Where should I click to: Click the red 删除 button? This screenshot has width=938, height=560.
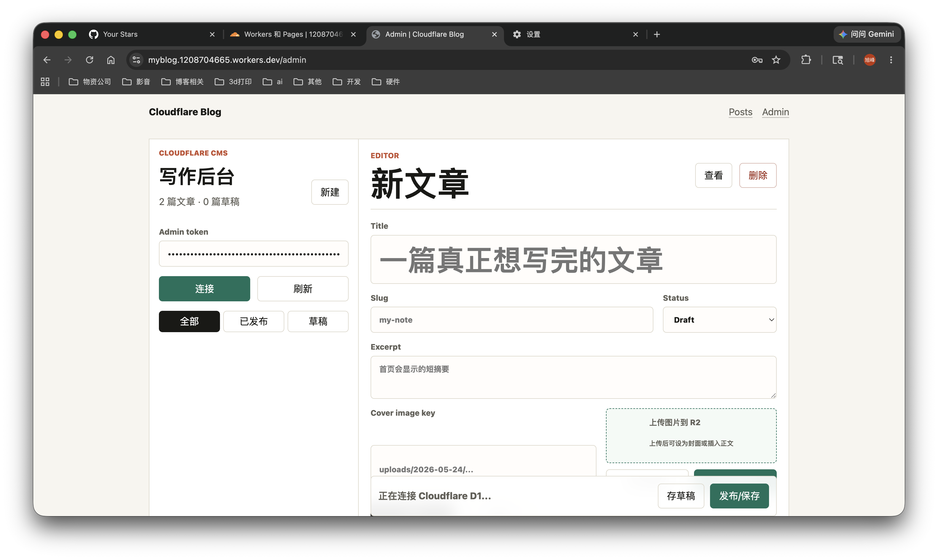coord(757,175)
